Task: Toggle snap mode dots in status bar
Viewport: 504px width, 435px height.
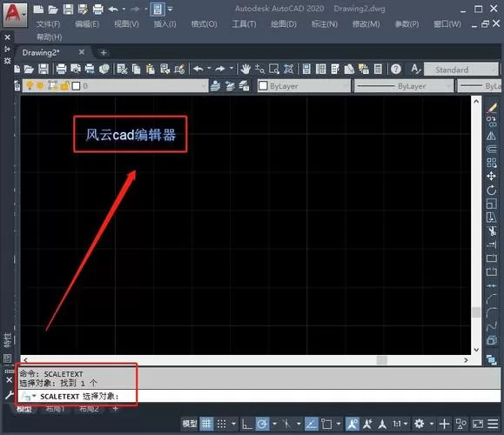Action: (x=221, y=424)
